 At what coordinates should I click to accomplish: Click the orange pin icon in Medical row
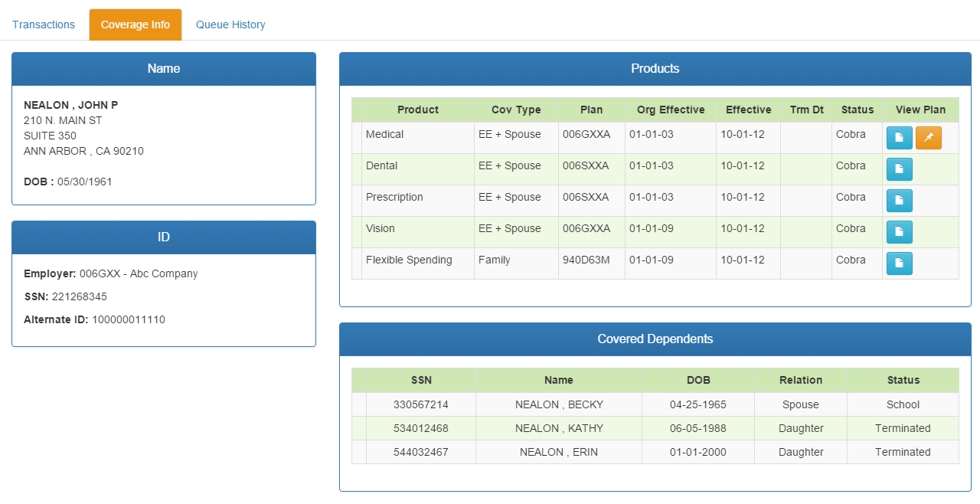(928, 138)
